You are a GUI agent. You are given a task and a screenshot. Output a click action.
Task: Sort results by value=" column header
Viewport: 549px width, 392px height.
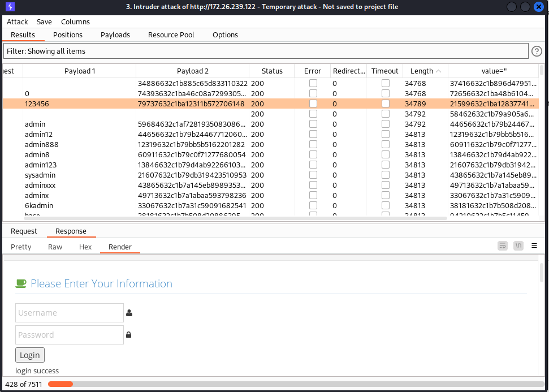click(494, 71)
